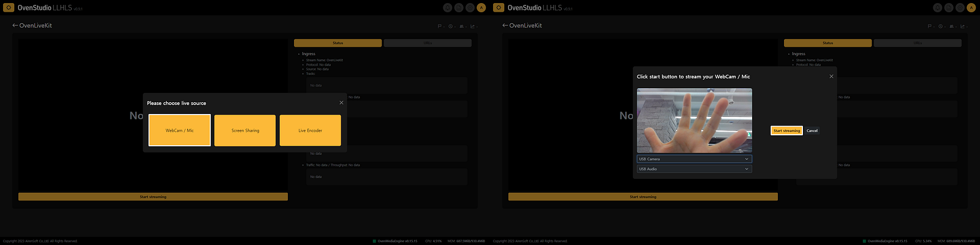Viewport: 980px width, 245px height.
Task: Open the USB Audio device dropdown
Action: point(695,168)
